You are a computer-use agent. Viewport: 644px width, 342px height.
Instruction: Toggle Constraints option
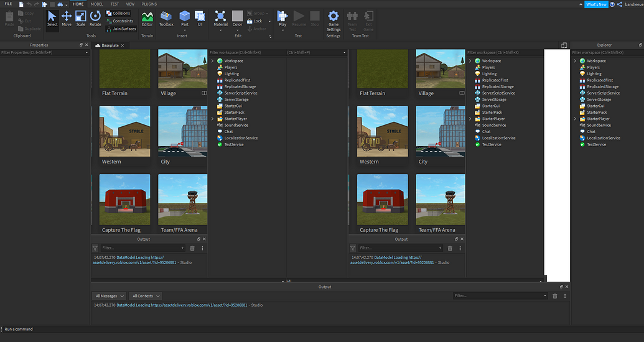coord(119,21)
